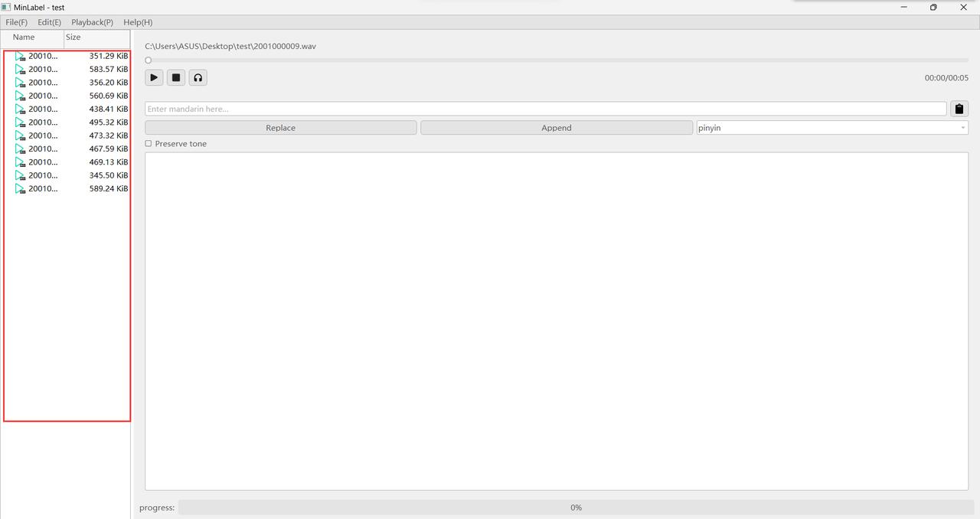
Task: Click the MinLabel app icon in title bar
Action: click(x=6, y=7)
